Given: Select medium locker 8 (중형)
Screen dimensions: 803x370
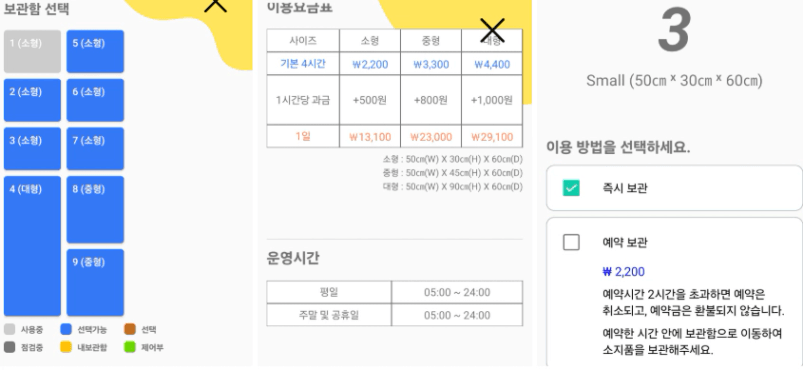Looking at the screenshot, I should pos(95,210).
